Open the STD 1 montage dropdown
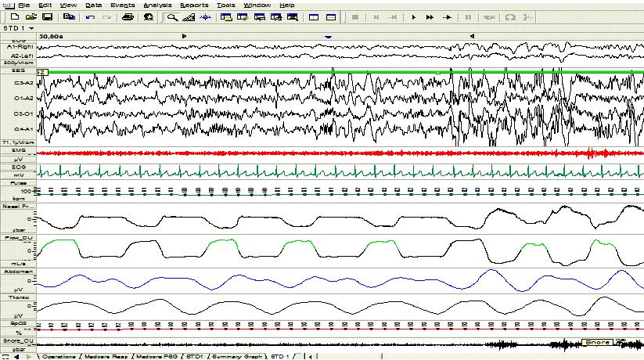The image size is (644, 360). tap(31, 28)
